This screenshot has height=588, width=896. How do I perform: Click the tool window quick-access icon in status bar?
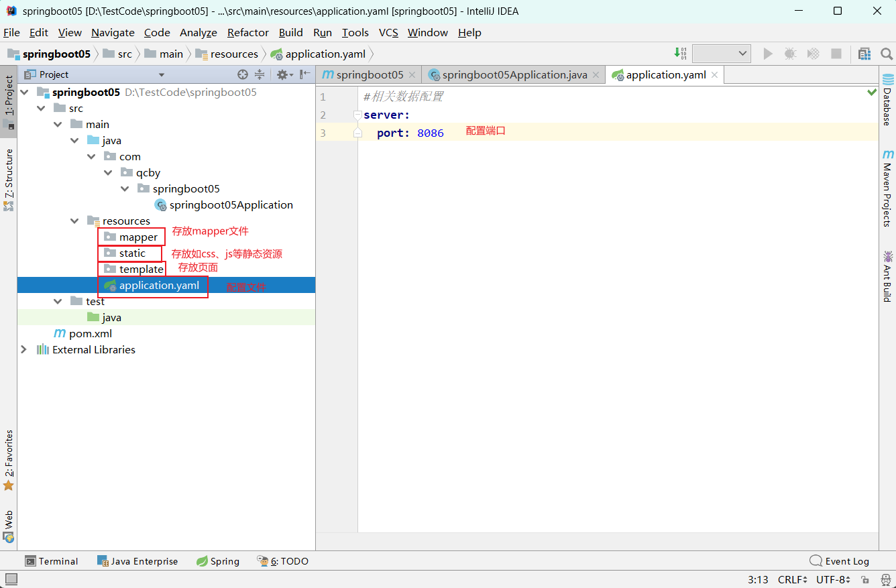(11, 579)
